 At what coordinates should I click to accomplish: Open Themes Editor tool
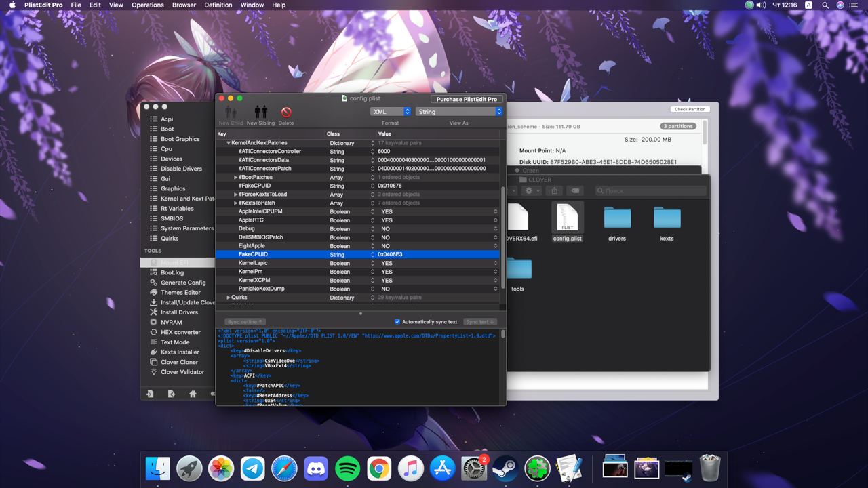click(180, 293)
